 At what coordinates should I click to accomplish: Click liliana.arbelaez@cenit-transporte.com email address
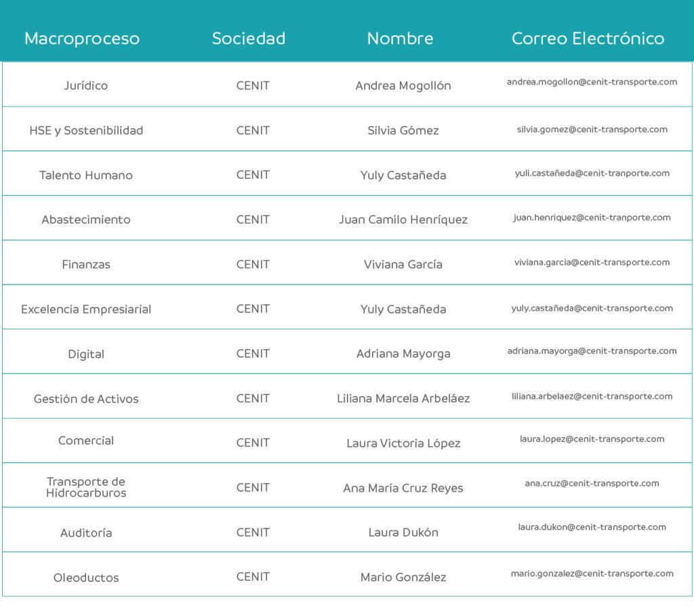click(x=592, y=396)
